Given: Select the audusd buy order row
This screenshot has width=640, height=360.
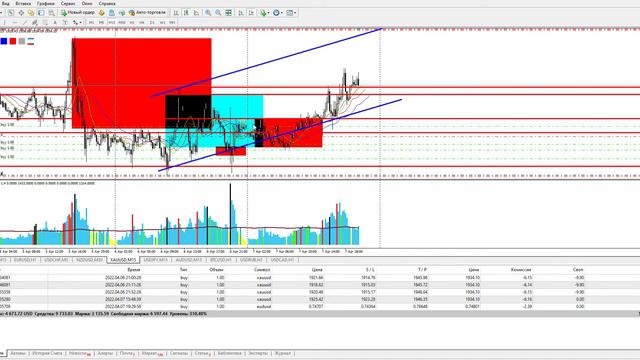Looking at the screenshot, I should [320, 306].
